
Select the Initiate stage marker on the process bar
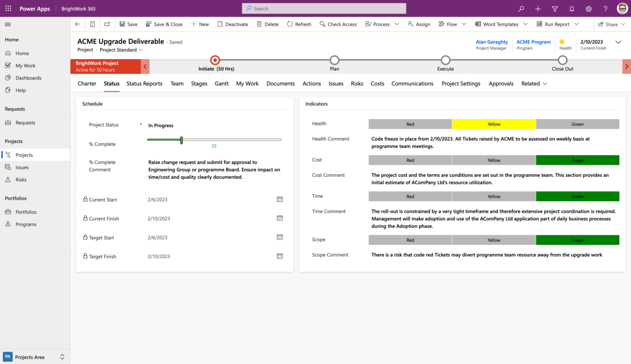click(x=215, y=61)
